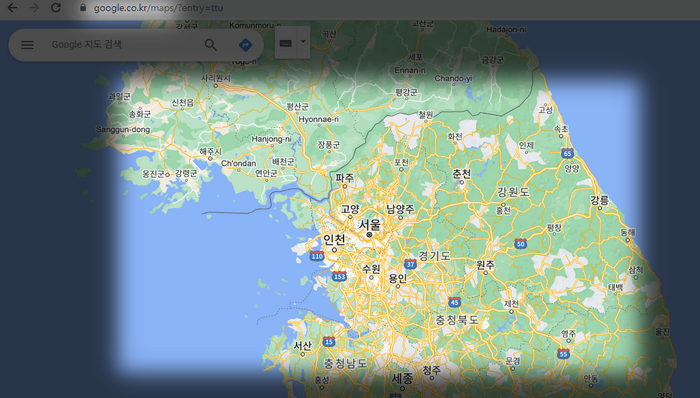
Task: Click the 평강군 label on map
Action: 406,92
